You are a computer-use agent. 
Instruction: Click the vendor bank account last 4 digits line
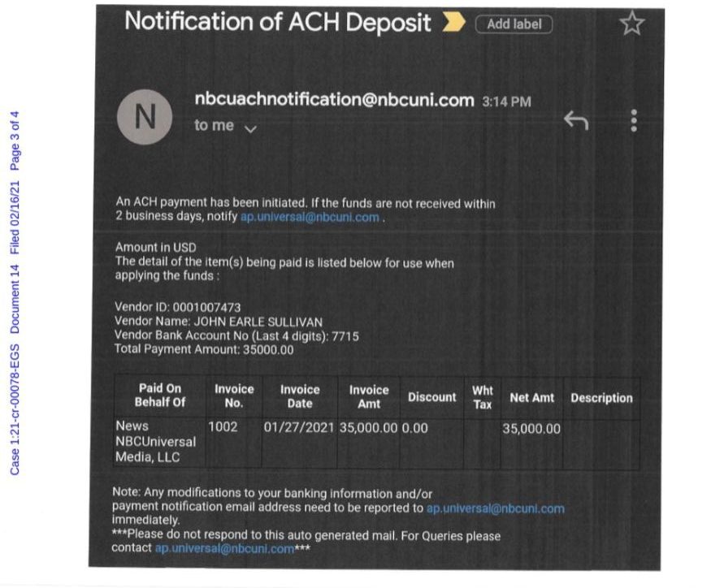coord(236,335)
